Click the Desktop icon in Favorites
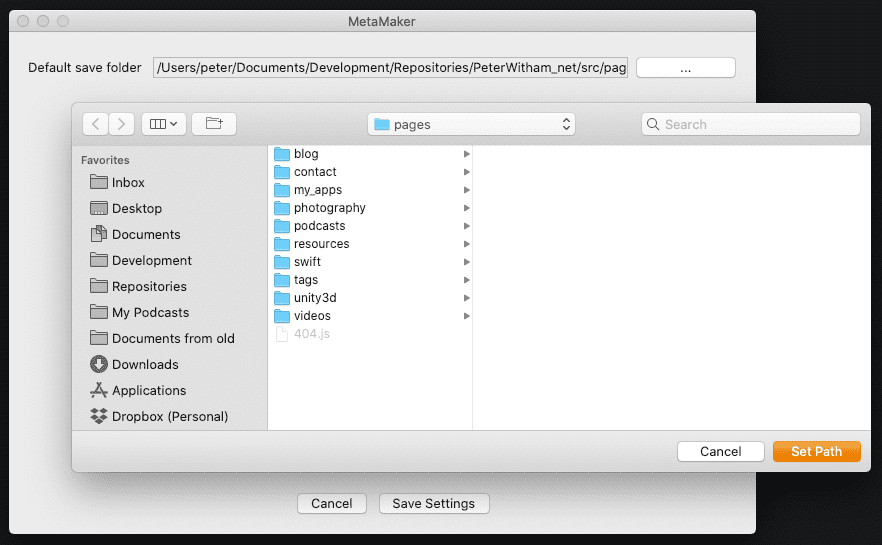Image resolution: width=882 pixels, height=545 pixels. pyautogui.click(x=99, y=208)
